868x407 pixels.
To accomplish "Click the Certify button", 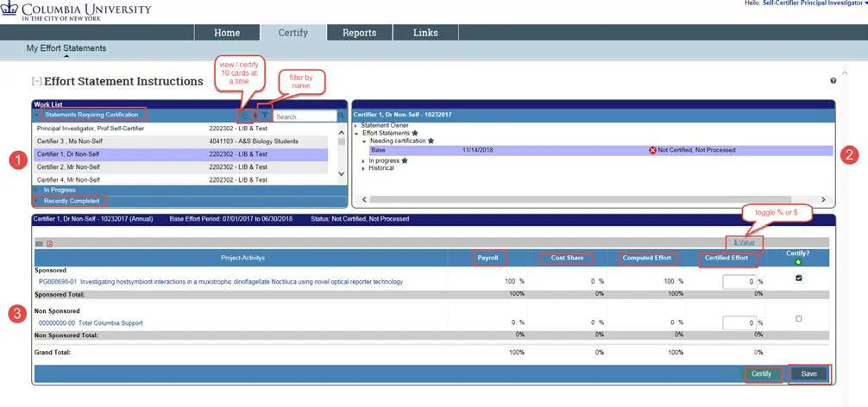I will pyautogui.click(x=761, y=374).
